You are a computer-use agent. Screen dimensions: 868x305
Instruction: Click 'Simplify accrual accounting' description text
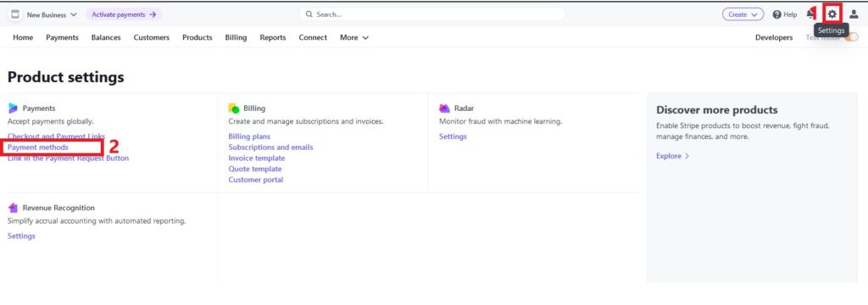(97, 221)
